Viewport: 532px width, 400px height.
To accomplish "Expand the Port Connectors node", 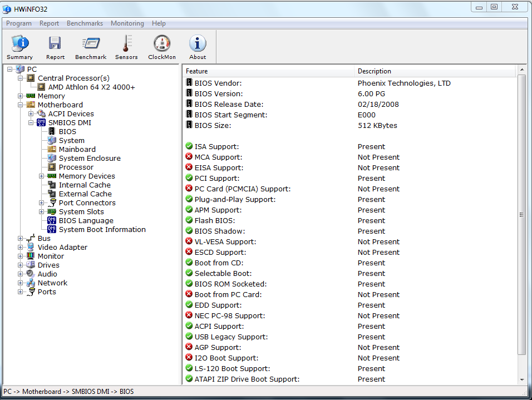I will point(42,203).
